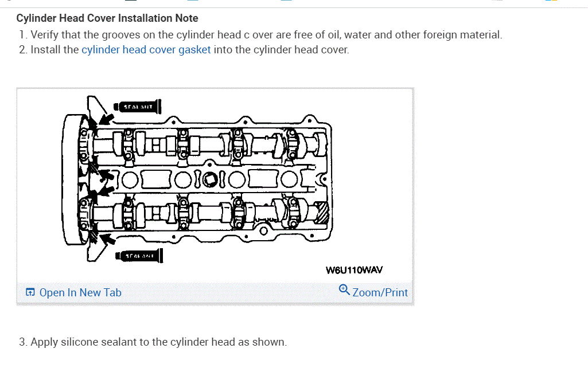Click the Open In New Tab icon
Viewport: 588px width, 372px height.
pos(30,292)
